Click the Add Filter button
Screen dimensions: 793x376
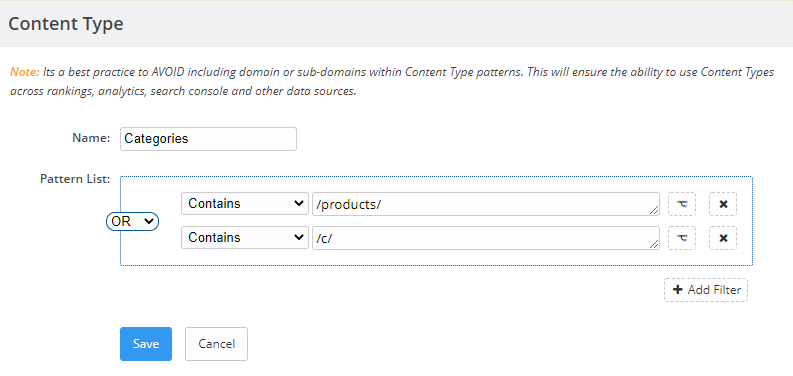tap(706, 290)
